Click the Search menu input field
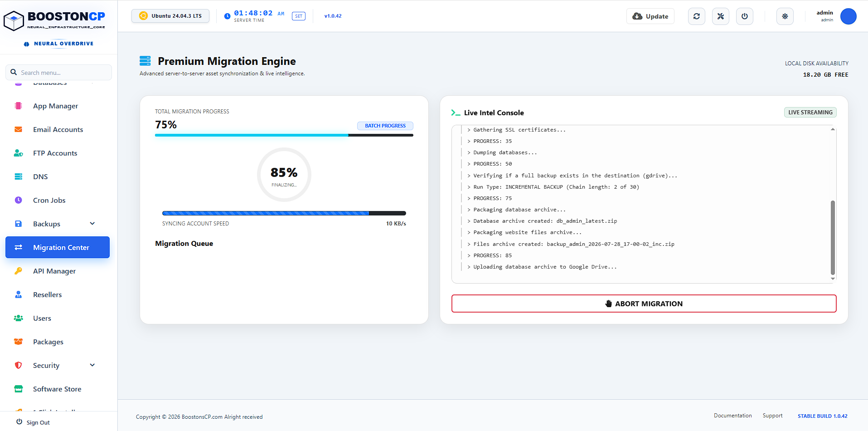 coord(58,72)
